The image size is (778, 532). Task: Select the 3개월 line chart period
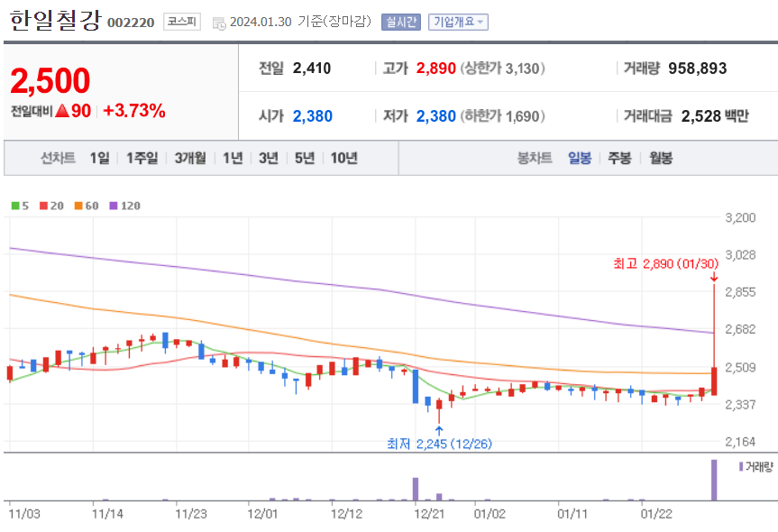(190, 158)
